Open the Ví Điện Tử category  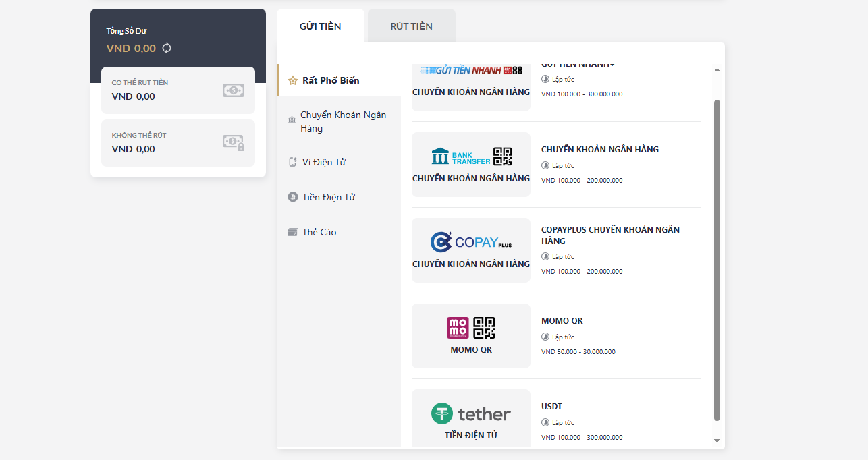tap(324, 162)
